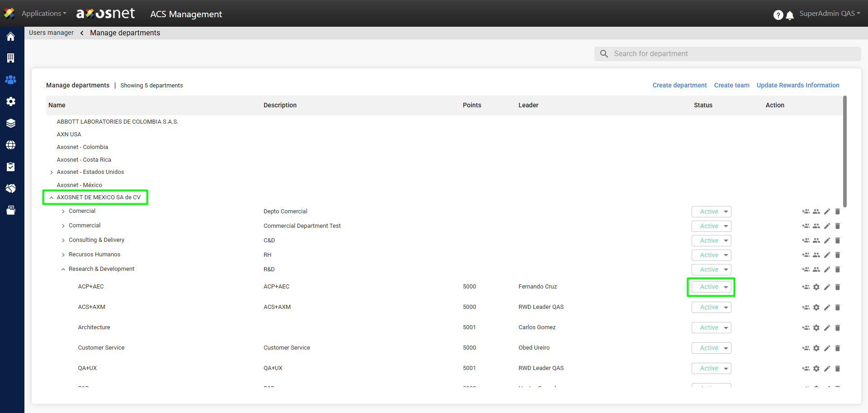The width and height of the screenshot is (868, 413).
Task: Open the stacked layers sidebar icon
Action: (11, 123)
